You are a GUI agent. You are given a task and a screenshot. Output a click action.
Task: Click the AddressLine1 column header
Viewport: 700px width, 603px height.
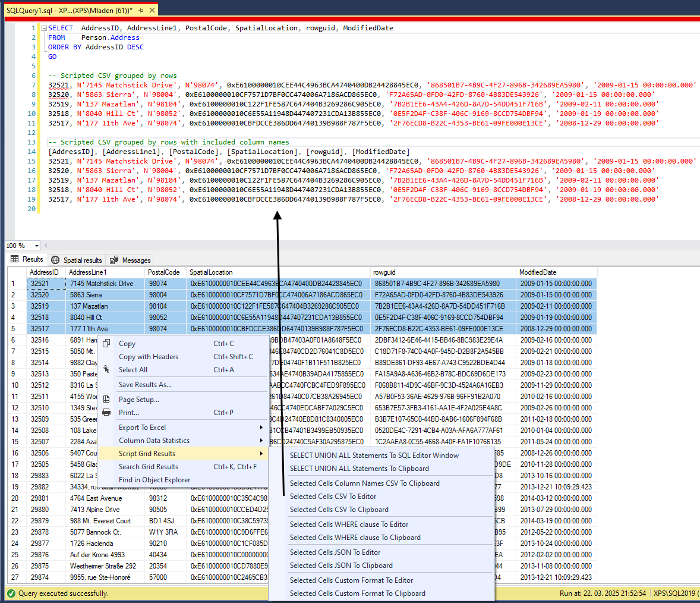point(105,272)
